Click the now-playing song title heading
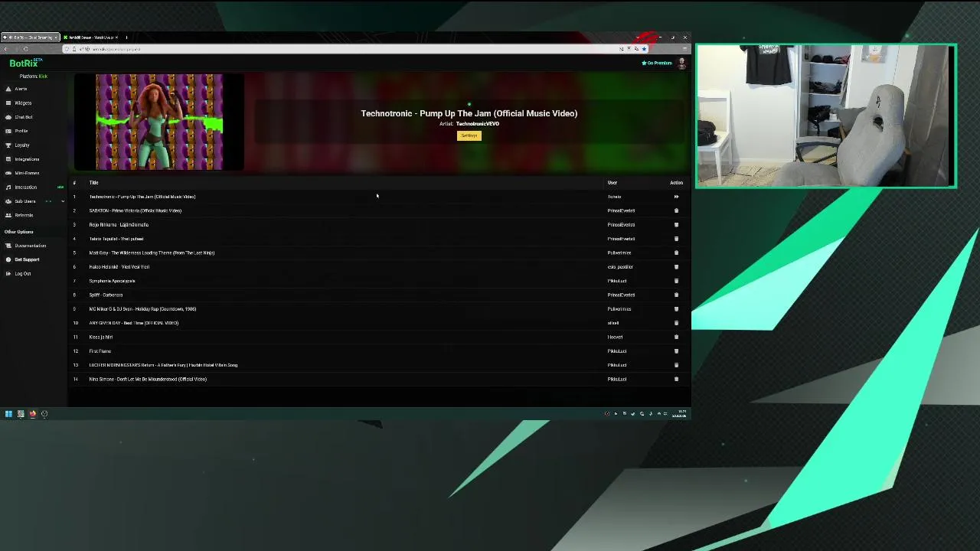 [469, 113]
